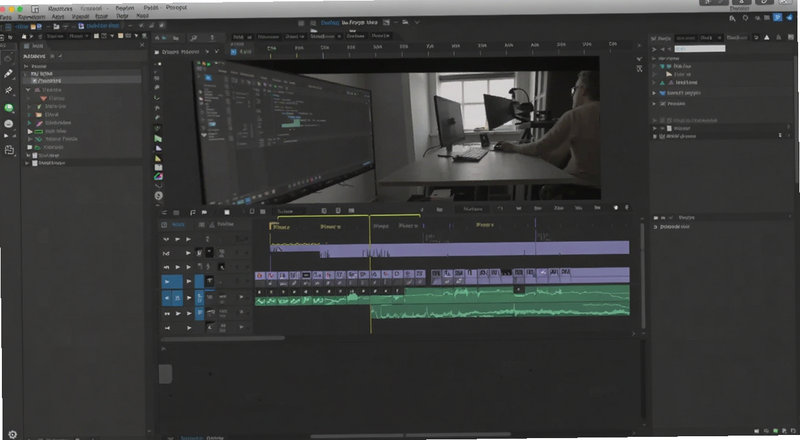Select the cloud tool in the left toolbar
This screenshot has width=800, height=440.
(x=8, y=58)
